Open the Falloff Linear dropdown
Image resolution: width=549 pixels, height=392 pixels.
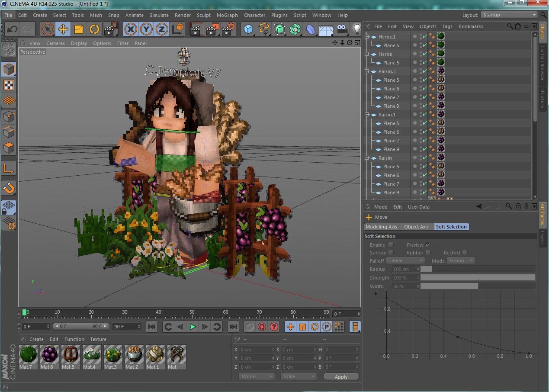tap(405, 260)
